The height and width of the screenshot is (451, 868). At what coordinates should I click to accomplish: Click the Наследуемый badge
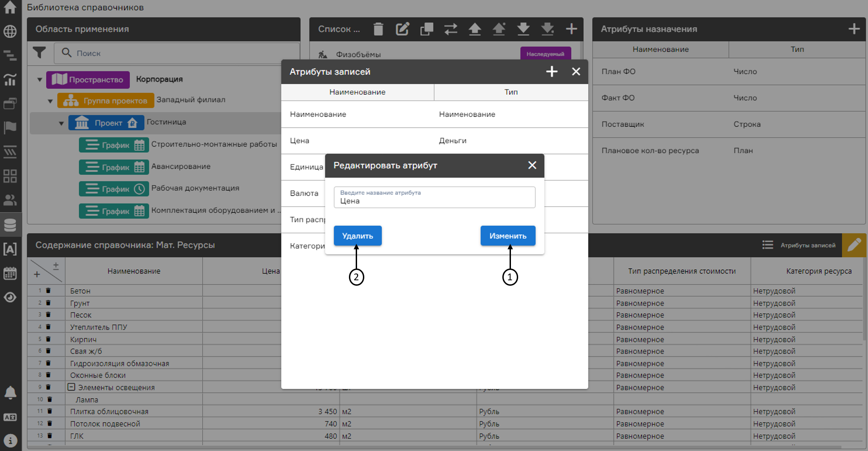(x=545, y=53)
